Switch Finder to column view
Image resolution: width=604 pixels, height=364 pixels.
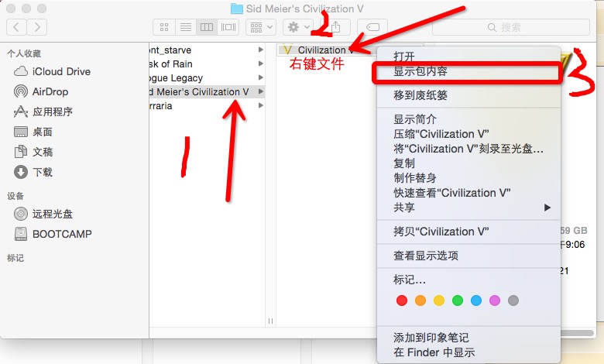click(x=207, y=27)
